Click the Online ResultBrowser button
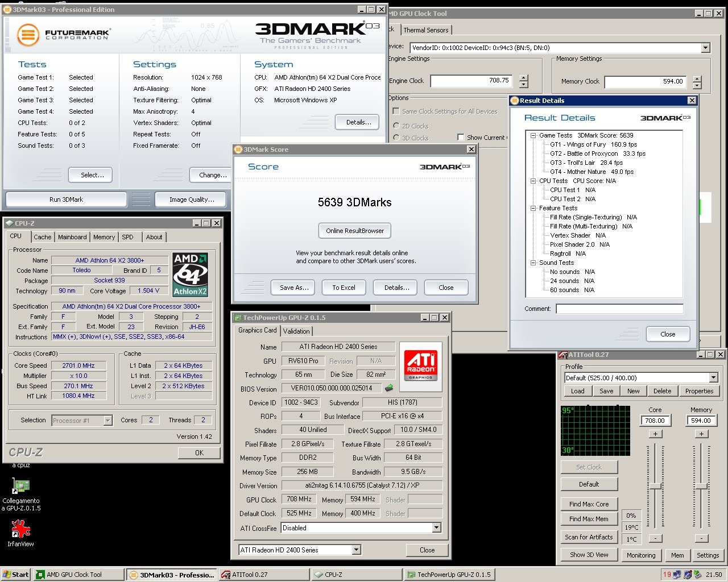 (355, 231)
